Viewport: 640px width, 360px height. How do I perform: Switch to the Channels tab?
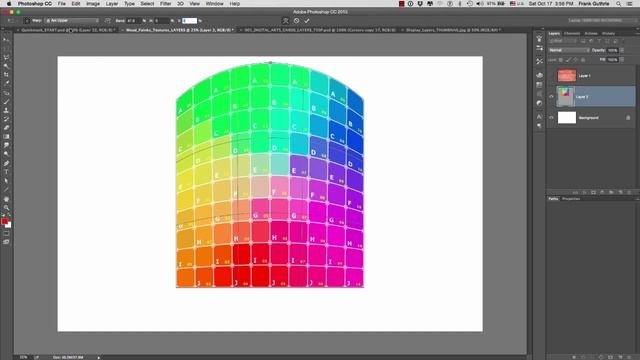tap(572, 33)
